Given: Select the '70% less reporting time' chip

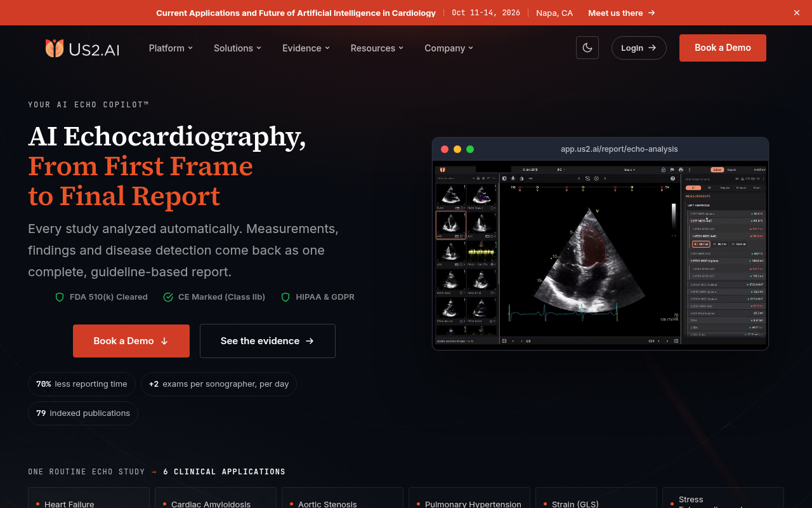Looking at the screenshot, I should point(82,384).
